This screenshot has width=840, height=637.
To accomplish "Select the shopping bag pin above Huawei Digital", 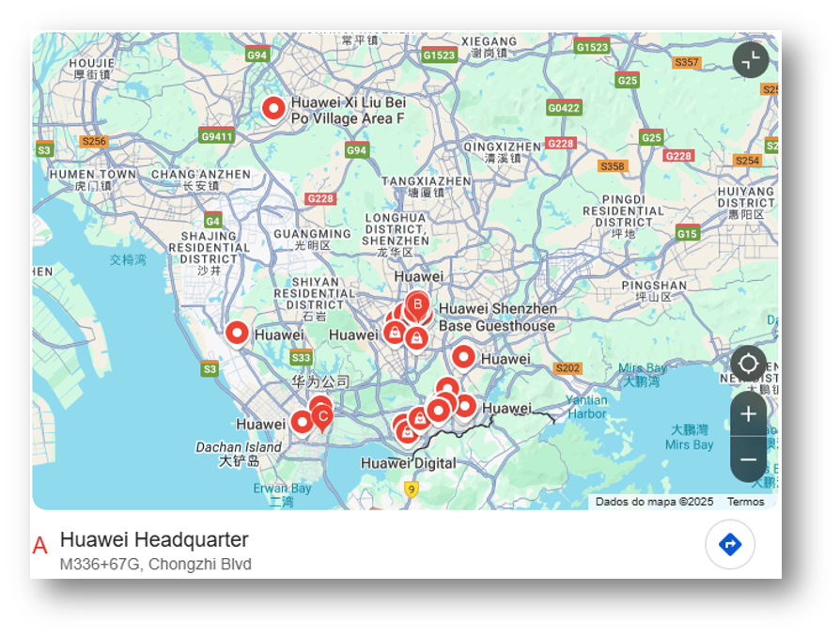I will click(407, 432).
